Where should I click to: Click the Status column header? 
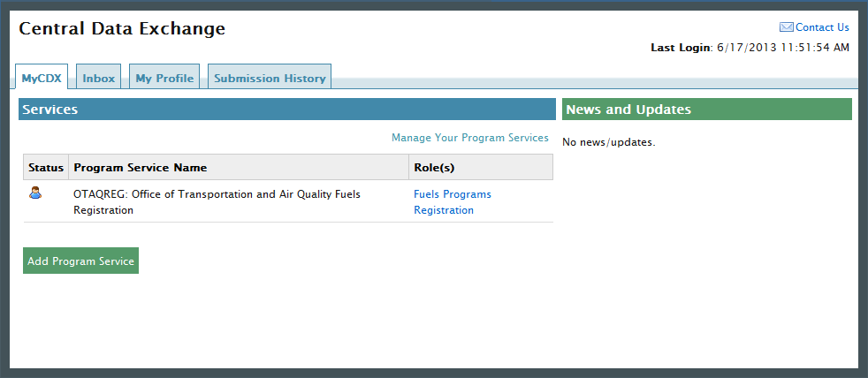pos(46,167)
